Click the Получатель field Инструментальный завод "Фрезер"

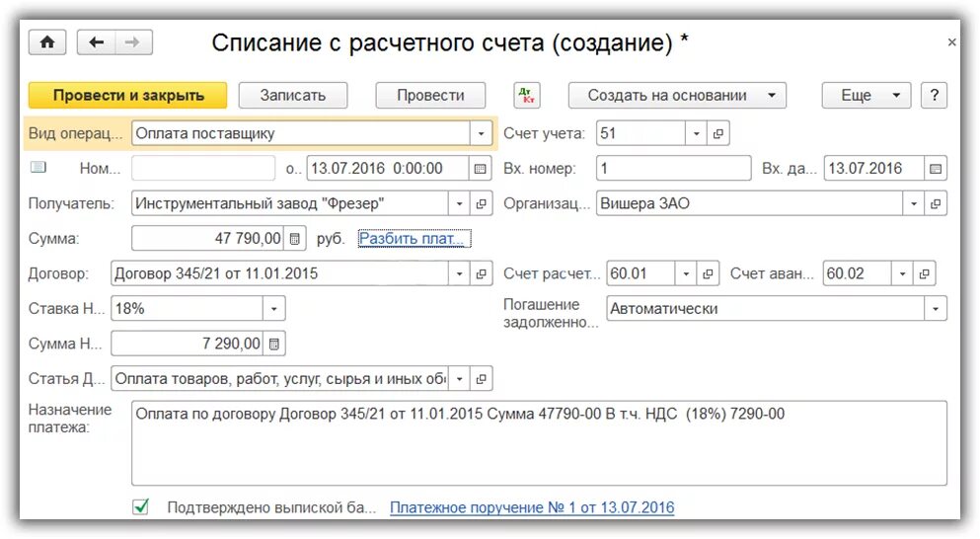pos(290,203)
